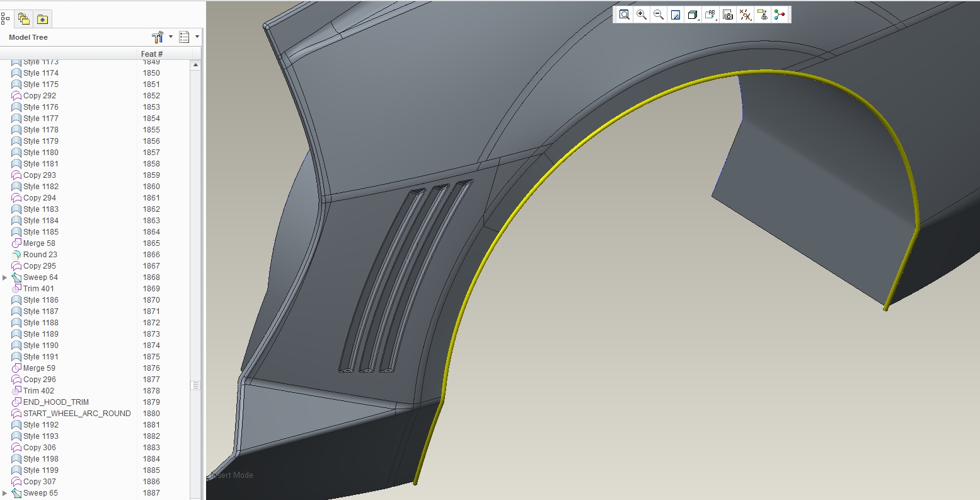Click the Sweep 64 feature icon
This screenshot has width=980, height=500.
click(16, 277)
